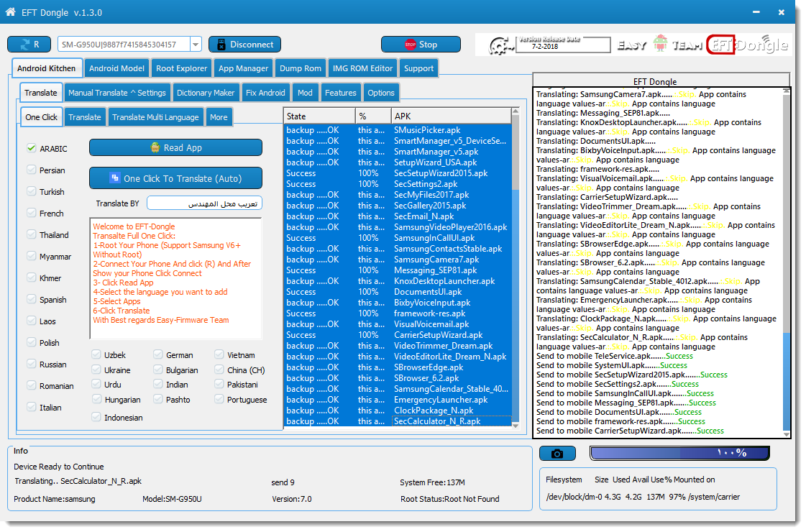Click the EFT Dongle logo

(x=747, y=45)
